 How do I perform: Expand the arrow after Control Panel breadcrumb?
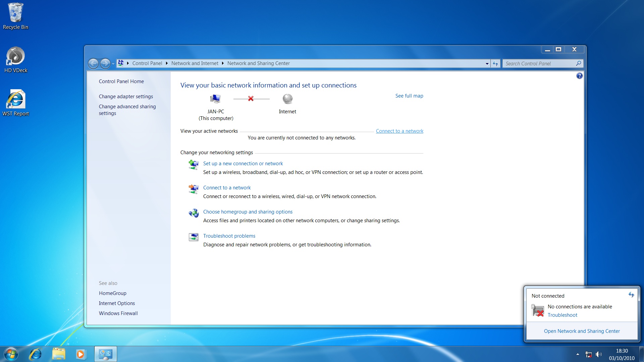pos(167,63)
